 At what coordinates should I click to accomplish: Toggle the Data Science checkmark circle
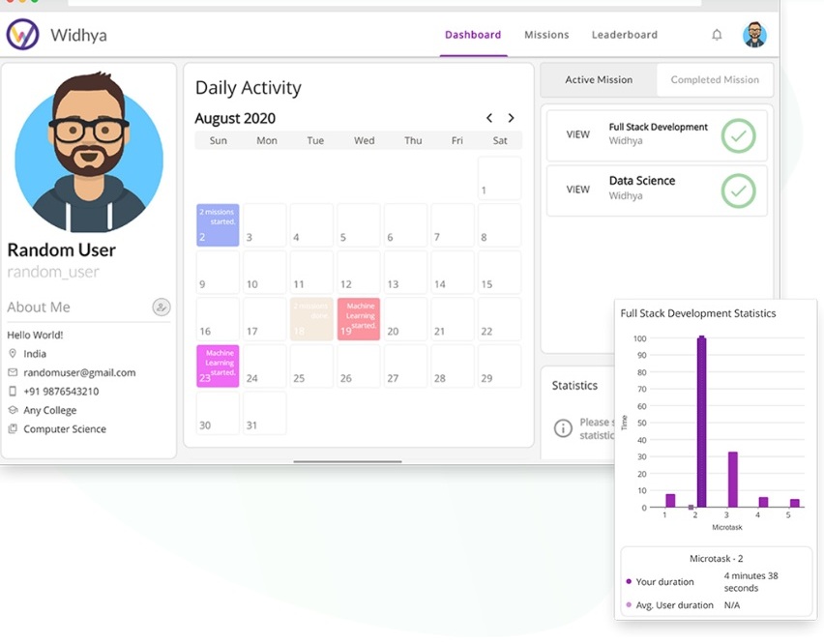point(738,190)
